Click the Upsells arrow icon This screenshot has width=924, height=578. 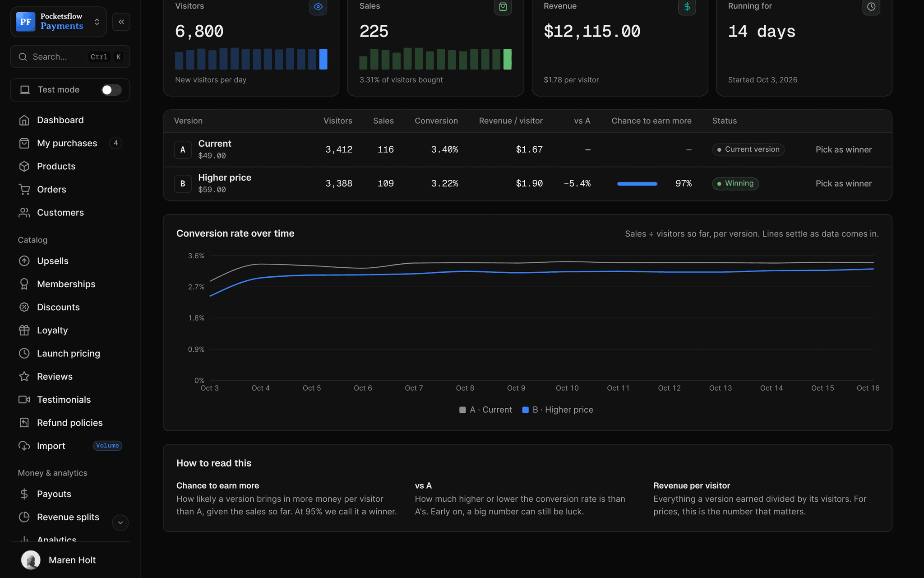click(24, 261)
